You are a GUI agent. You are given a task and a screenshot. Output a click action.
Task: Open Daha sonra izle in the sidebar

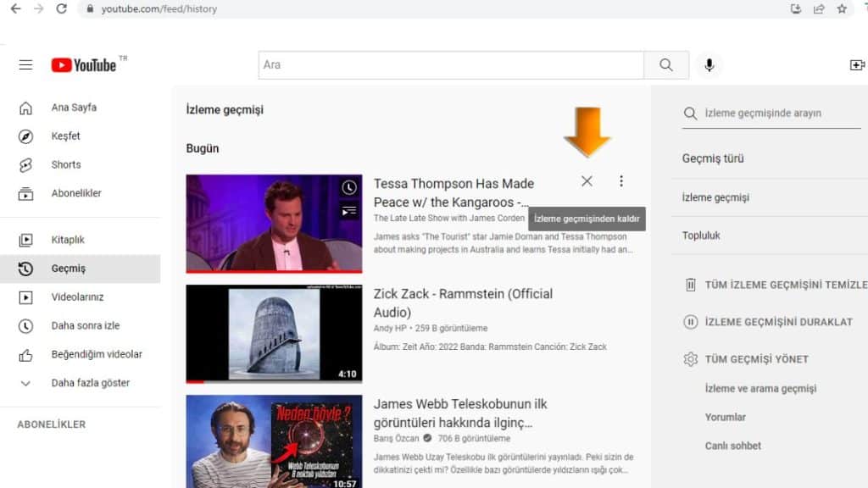click(81, 326)
